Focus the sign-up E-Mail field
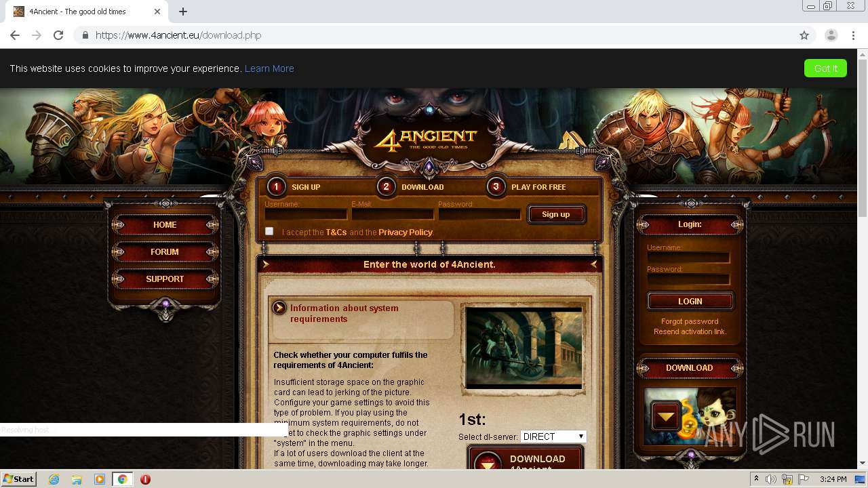This screenshot has height=488, width=868. (393, 214)
